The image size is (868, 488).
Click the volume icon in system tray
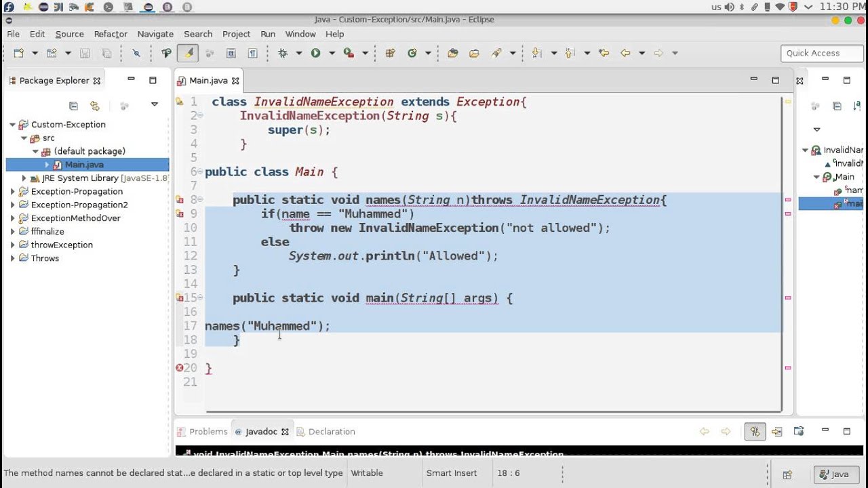[x=729, y=7]
